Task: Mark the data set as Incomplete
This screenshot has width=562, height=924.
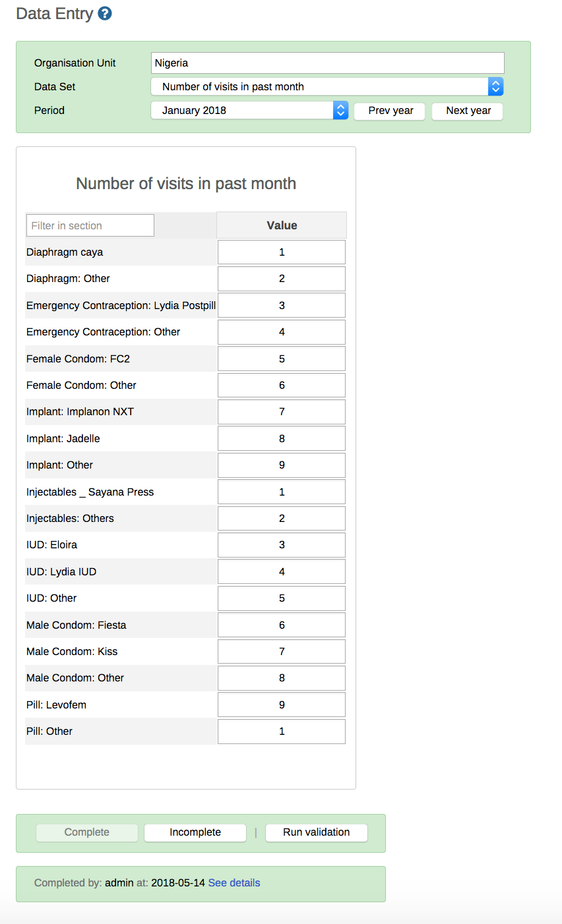Action: pos(195,832)
